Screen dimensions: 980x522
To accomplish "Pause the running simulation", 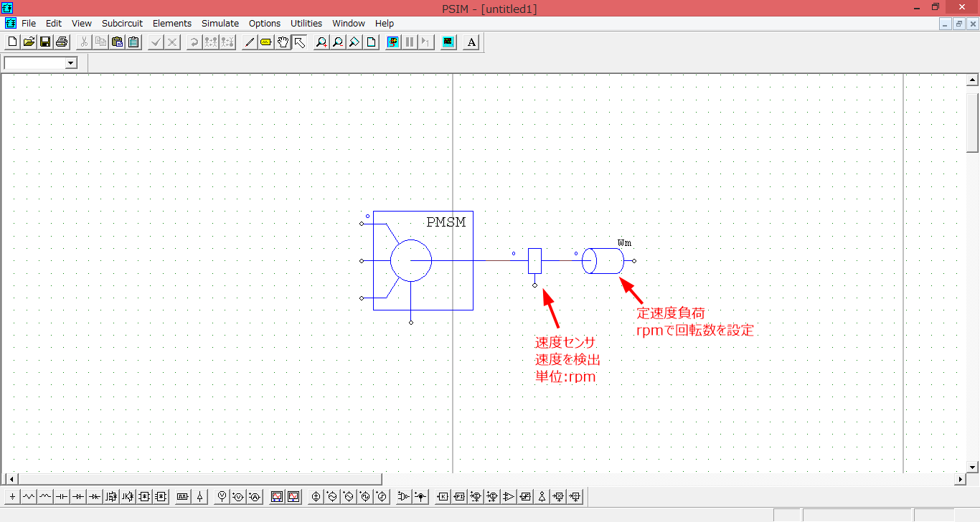I will pyautogui.click(x=410, y=42).
